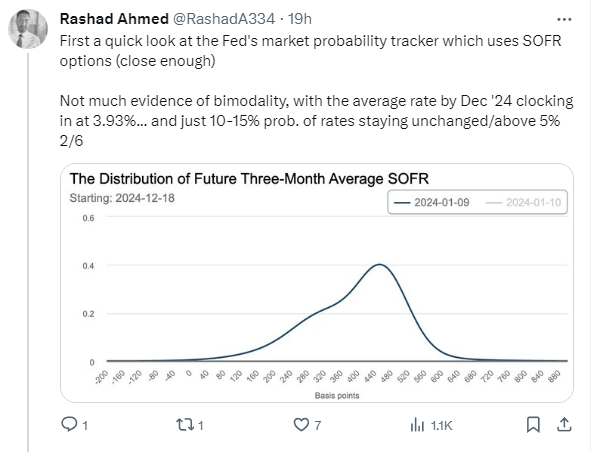Click the reply speech bubble icon

(69, 425)
